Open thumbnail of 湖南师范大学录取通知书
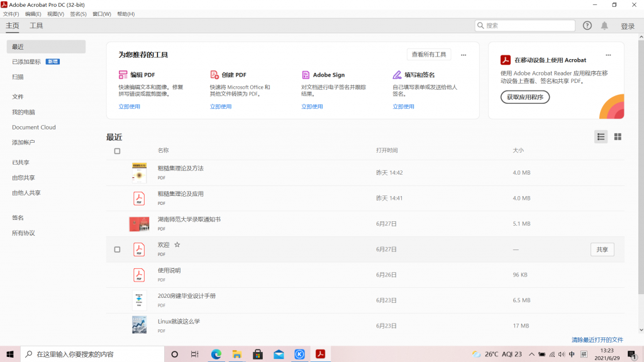 pyautogui.click(x=139, y=224)
